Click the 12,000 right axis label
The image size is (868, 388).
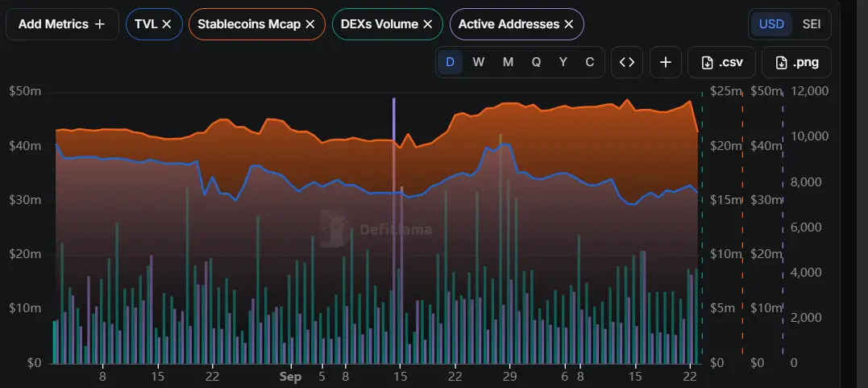pyautogui.click(x=809, y=91)
